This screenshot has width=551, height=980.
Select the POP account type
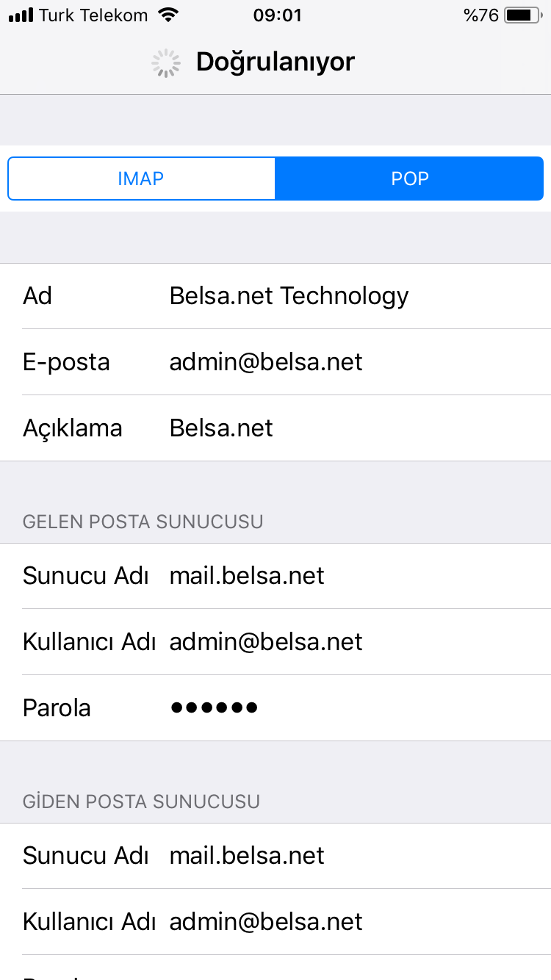(409, 179)
